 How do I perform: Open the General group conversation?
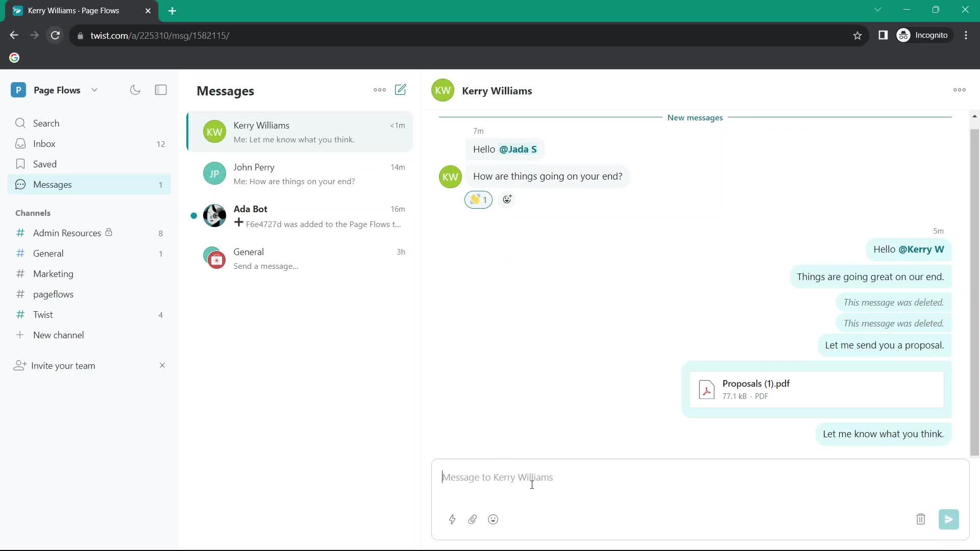click(300, 259)
